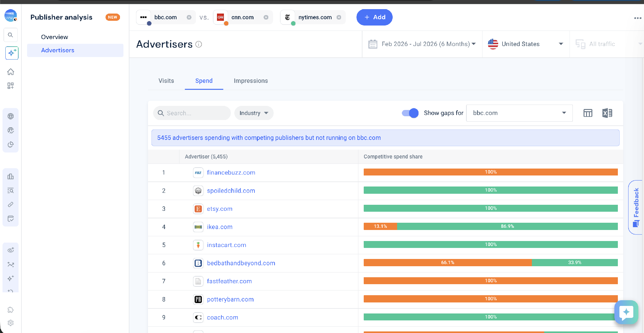Click the Similarweb logo in sidebar
This screenshot has height=333, width=644.
[x=11, y=15]
